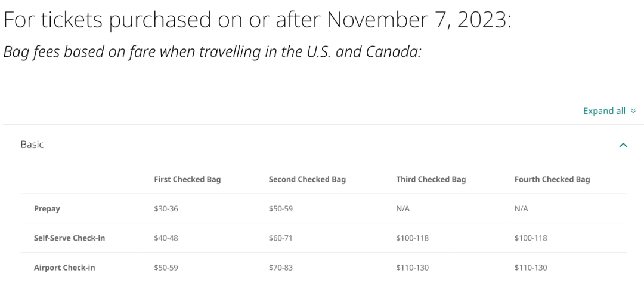The height and width of the screenshot is (295, 644).
Task: Click the $60-71 self-serve second bag fee
Action: pos(280,238)
